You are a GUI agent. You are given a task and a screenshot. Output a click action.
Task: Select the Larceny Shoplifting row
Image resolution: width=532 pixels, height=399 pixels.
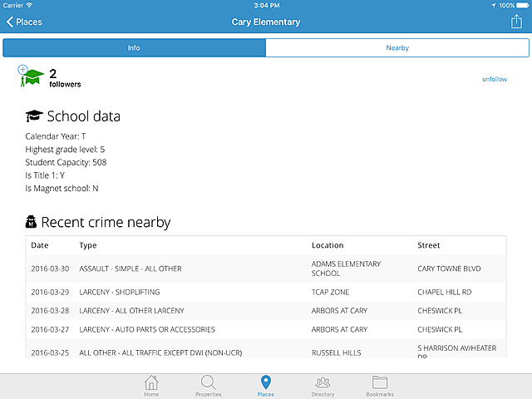tap(266, 293)
